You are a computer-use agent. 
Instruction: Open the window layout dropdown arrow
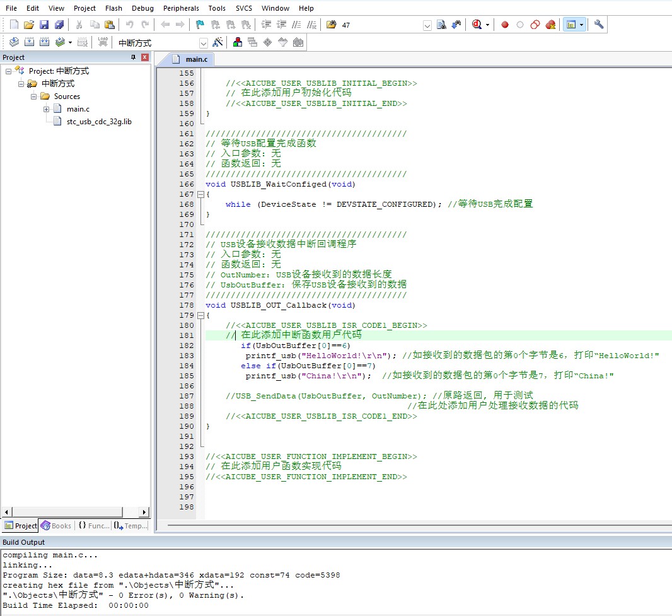click(581, 25)
